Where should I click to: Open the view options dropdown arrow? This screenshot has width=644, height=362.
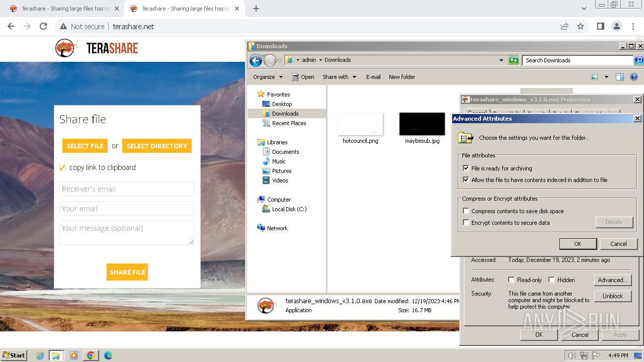tap(606, 77)
